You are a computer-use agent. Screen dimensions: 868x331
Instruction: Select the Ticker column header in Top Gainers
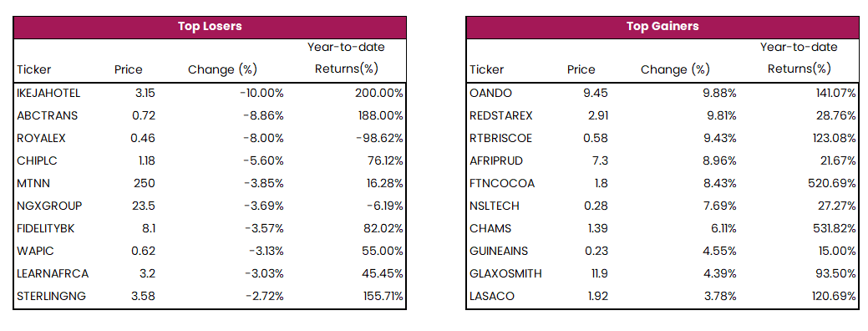pos(487,69)
